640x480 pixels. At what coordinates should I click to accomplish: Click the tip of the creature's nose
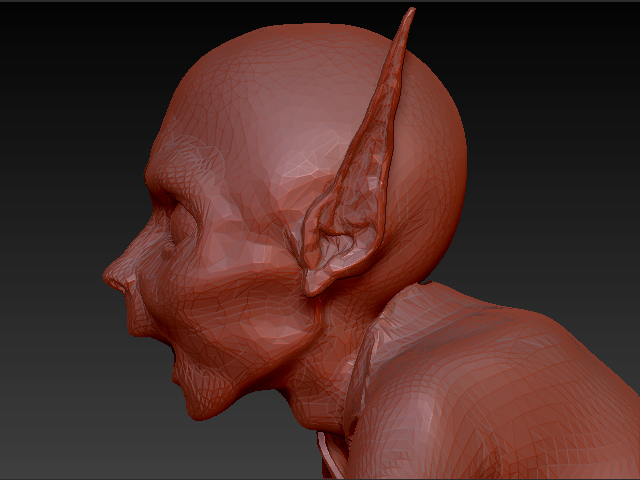(108, 272)
